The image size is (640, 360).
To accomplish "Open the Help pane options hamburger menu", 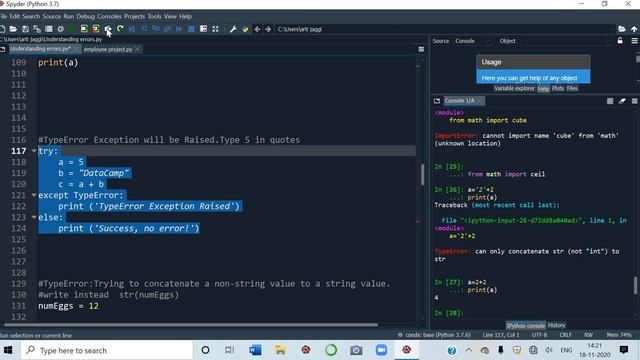I will click(634, 41).
